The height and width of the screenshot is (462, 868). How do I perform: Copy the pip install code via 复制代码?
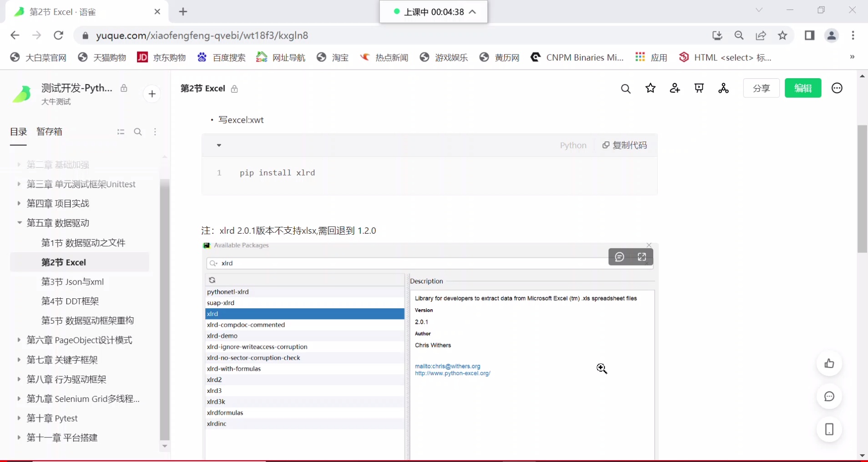pyautogui.click(x=624, y=145)
